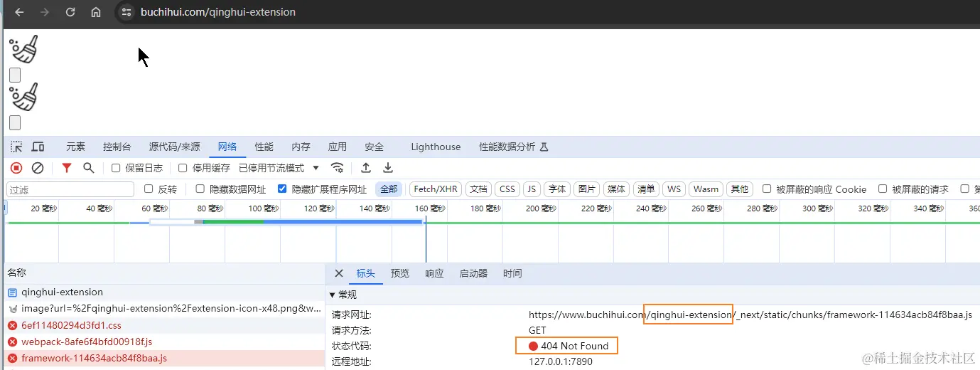Stop recording network log red button
The image size is (980, 370).
pyautogui.click(x=16, y=168)
